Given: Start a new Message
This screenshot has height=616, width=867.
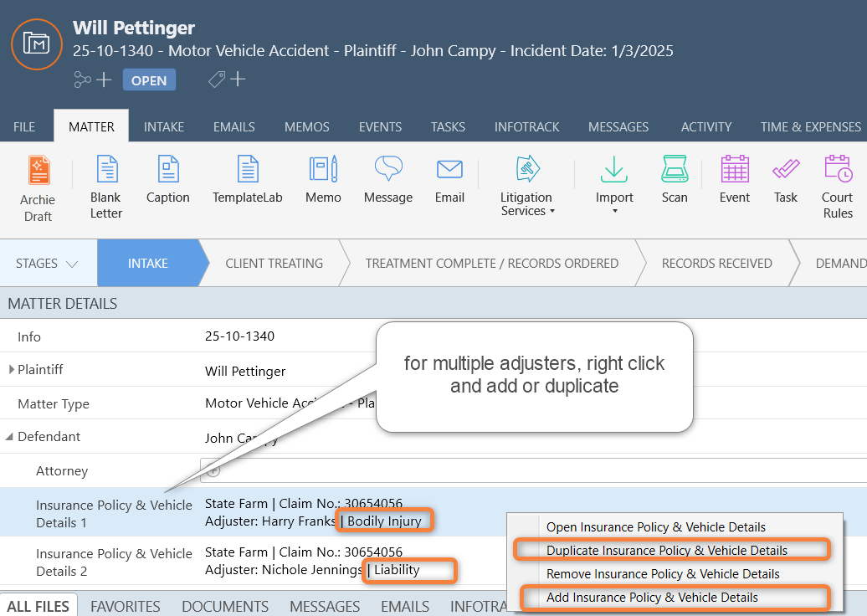Looking at the screenshot, I should pyautogui.click(x=387, y=179).
